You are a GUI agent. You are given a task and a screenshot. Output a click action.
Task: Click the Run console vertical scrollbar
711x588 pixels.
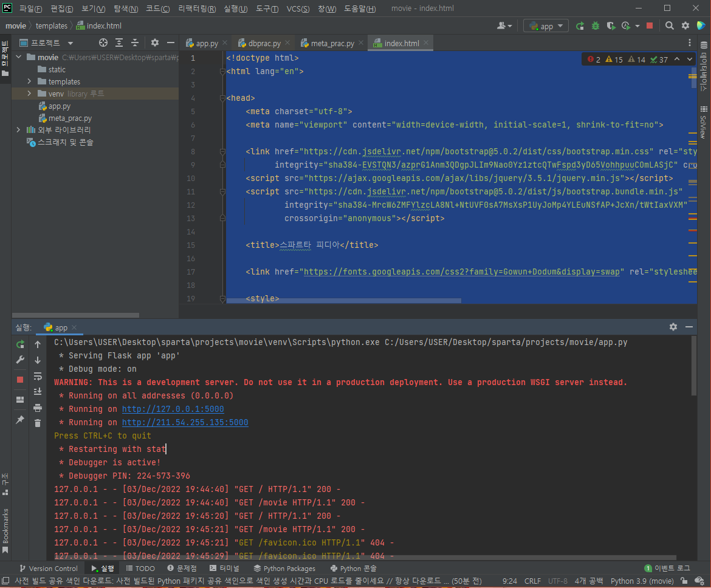[693, 366]
